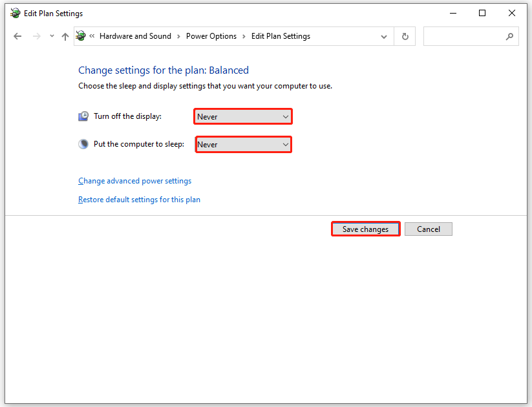Click the Back arrow in navigation bar
Image resolution: width=532 pixels, height=407 pixels.
[x=17, y=37]
